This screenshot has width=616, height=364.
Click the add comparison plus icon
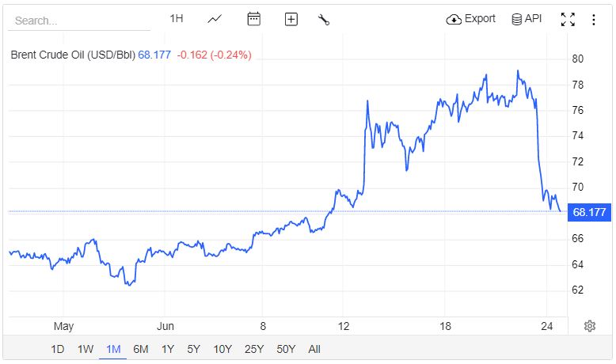(291, 20)
